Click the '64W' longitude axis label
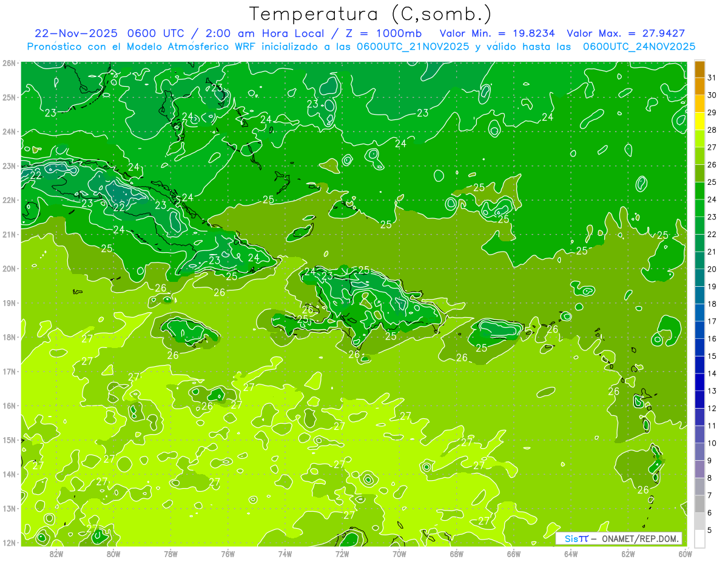This screenshot has height=562, width=728. [x=571, y=553]
